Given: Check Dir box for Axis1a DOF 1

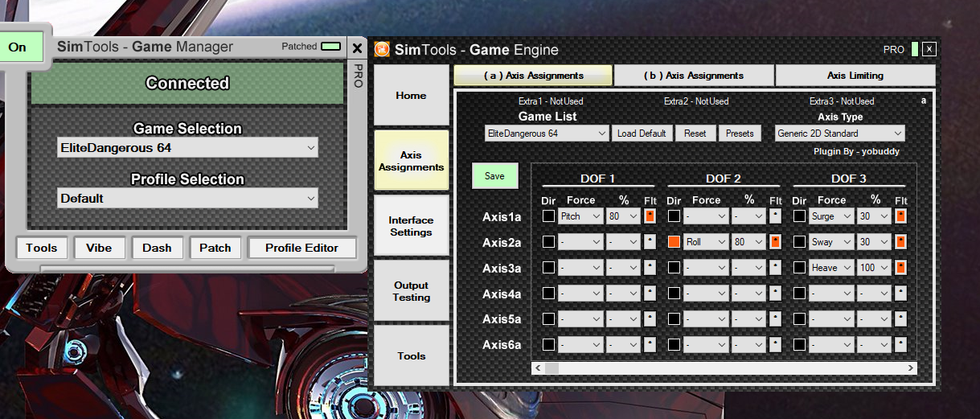Looking at the screenshot, I should point(548,216).
